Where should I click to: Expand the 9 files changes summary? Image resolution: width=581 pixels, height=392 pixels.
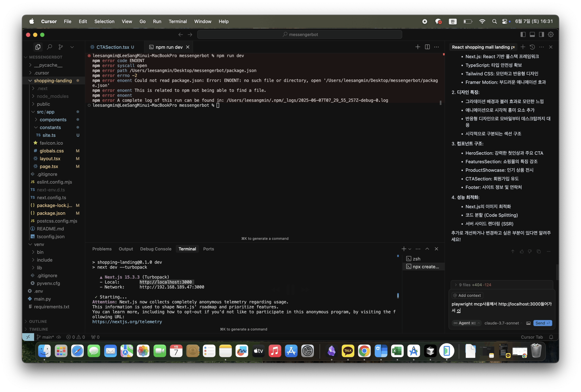coord(501,285)
